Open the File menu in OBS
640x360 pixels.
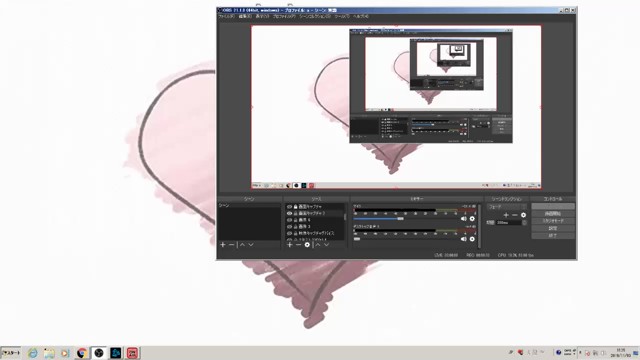pos(227,16)
